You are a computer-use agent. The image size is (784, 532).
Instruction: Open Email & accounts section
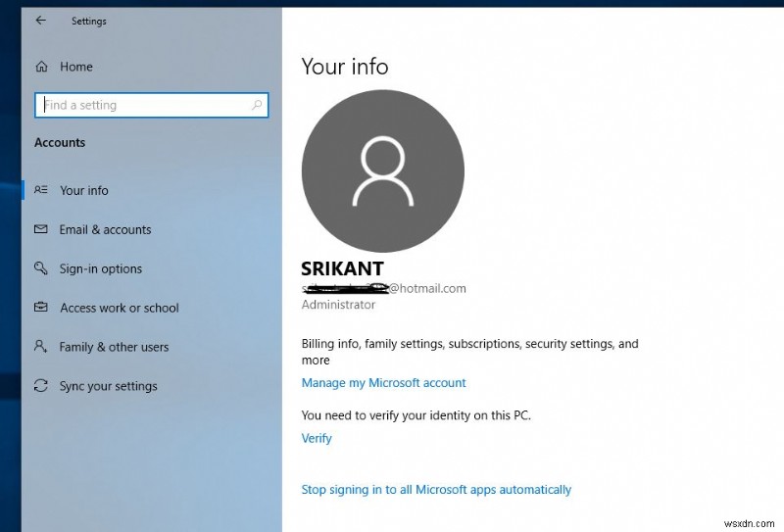click(105, 229)
